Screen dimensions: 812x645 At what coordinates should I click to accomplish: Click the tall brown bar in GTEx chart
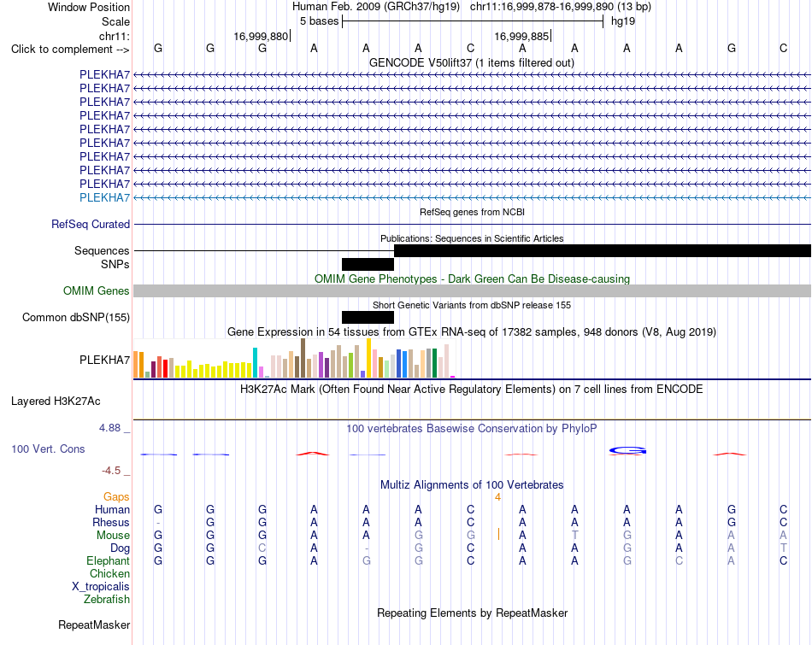(x=303, y=358)
